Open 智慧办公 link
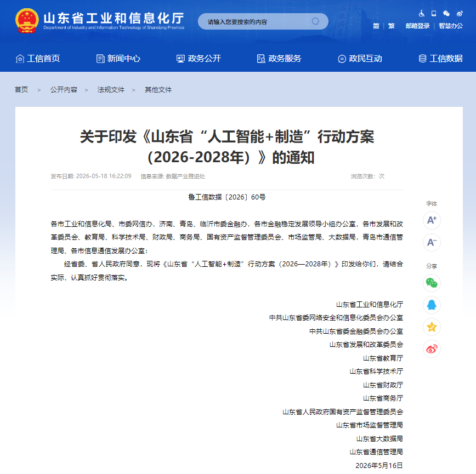The width and height of the screenshot is (476, 474). (x=451, y=26)
